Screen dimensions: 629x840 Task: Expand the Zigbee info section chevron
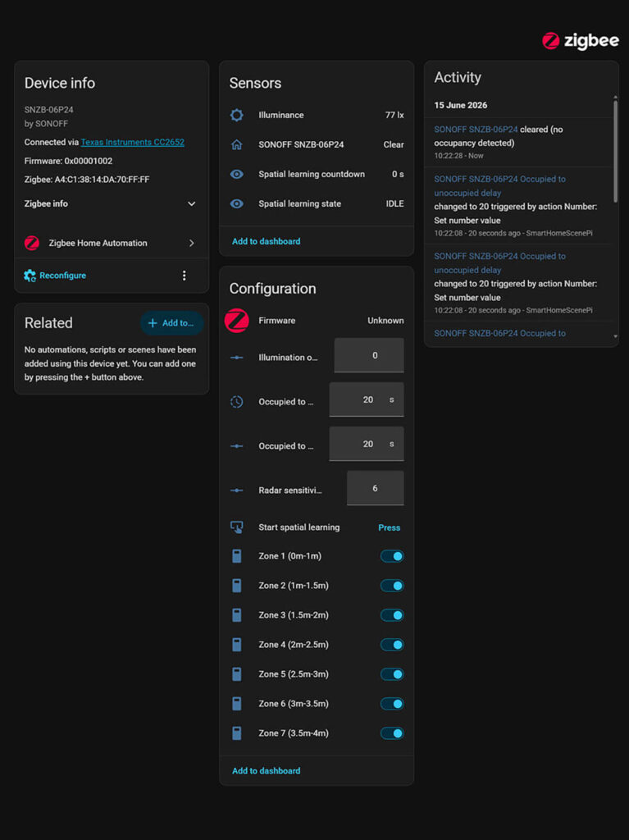tap(191, 204)
